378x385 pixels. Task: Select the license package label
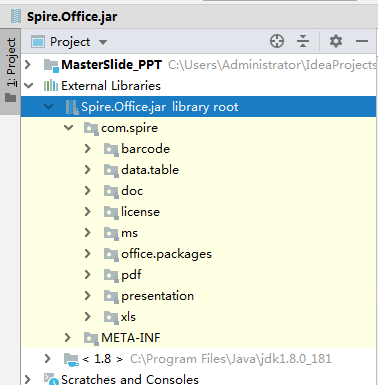[140, 212]
